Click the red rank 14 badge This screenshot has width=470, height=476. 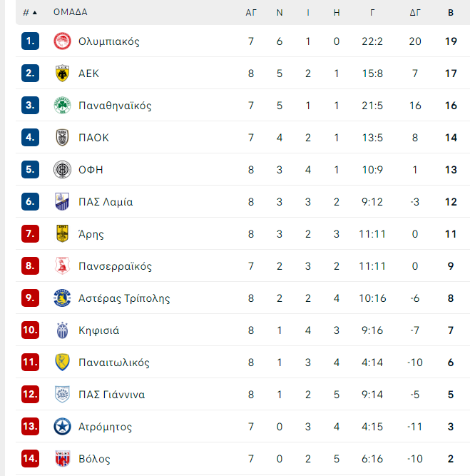(30, 459)
